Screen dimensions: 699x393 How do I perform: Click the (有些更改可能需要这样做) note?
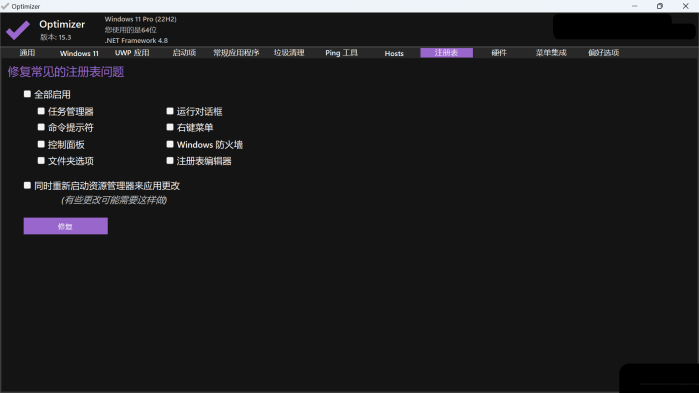[114, 200]
